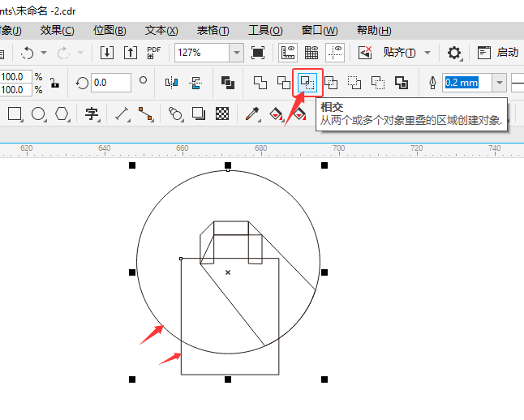Select the Drop Shadow tool

coord(199,114)
